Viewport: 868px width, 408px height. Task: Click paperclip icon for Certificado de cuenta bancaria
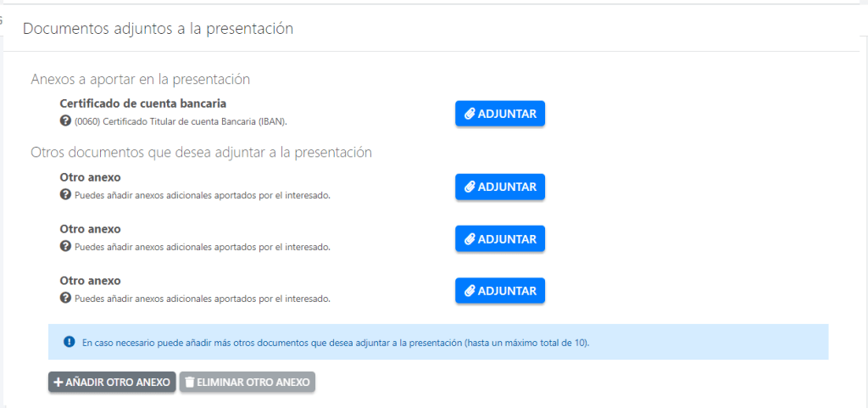470,115
